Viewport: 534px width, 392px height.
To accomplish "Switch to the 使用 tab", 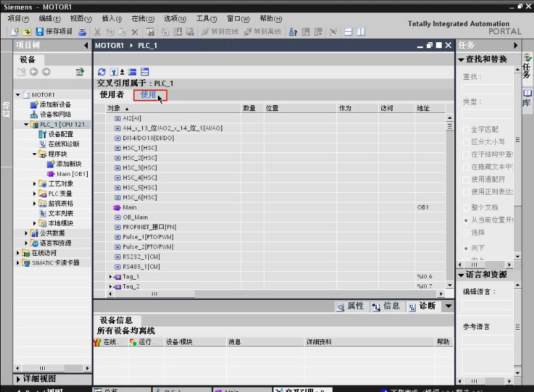I will click(149, 95).
